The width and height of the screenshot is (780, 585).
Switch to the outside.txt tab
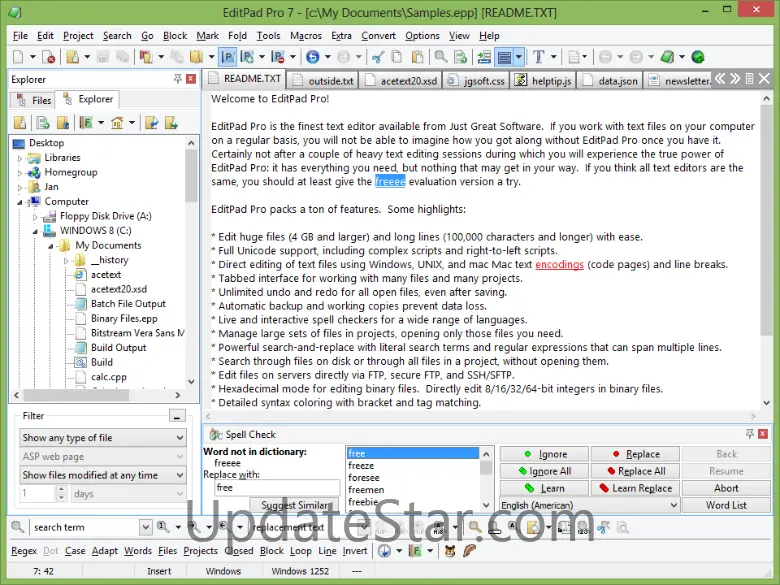click(x=324, y=81)
